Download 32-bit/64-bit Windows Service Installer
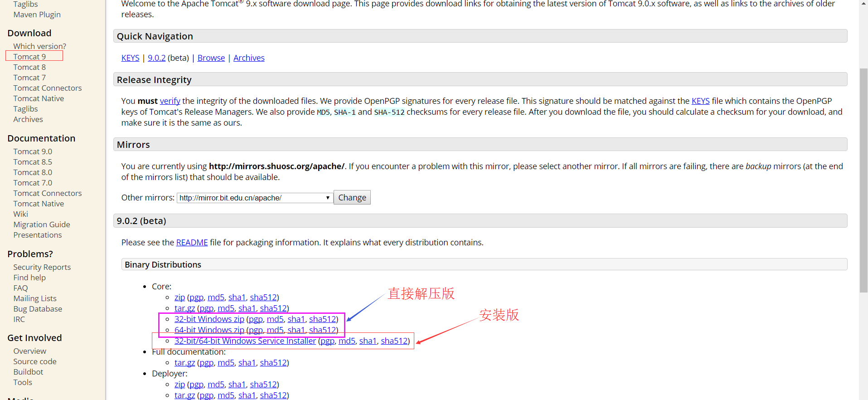Image resolution: width=868 pixels, height=400 pixels. (245, 341)
